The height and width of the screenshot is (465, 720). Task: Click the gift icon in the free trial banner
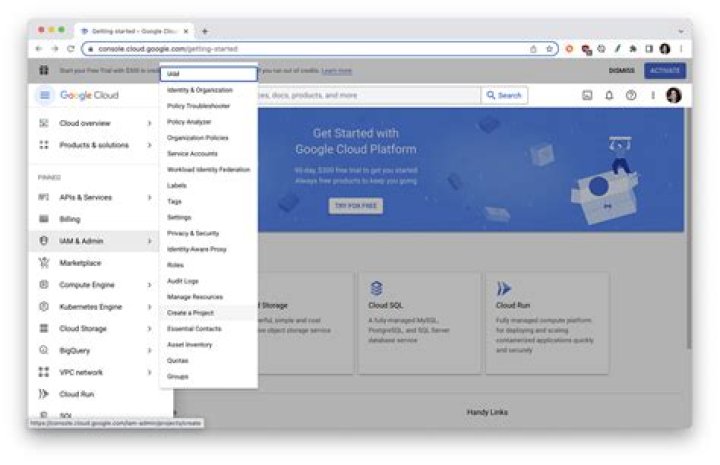(x=44, y=70)
